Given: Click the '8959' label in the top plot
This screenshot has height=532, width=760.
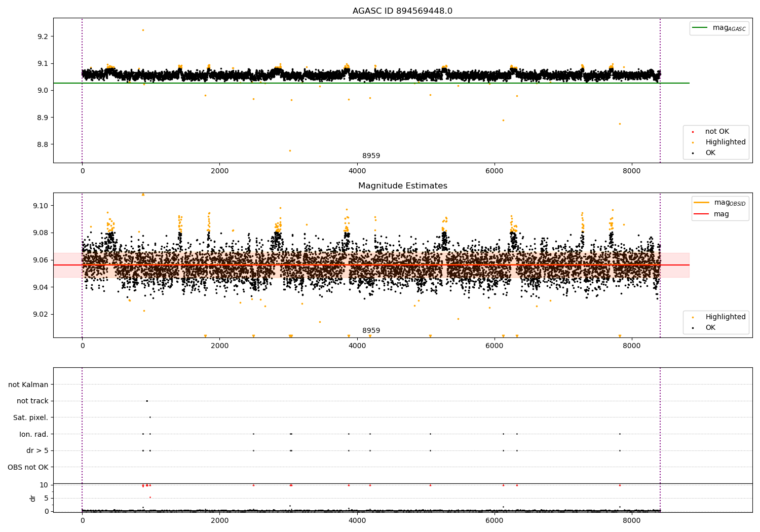Looking at the screenshot, I should (371, 156).
